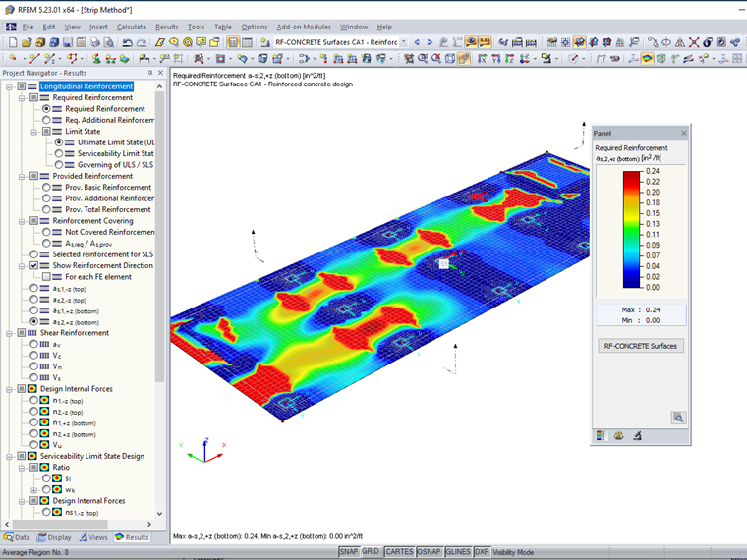Collapse the Design Internal Forces node
The image size is (747, 560).
pyautogui.click(x=9, y=389)
